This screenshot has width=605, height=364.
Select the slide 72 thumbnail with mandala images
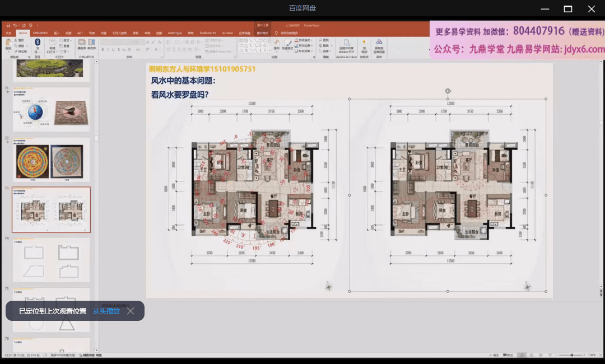coord(51,159)
